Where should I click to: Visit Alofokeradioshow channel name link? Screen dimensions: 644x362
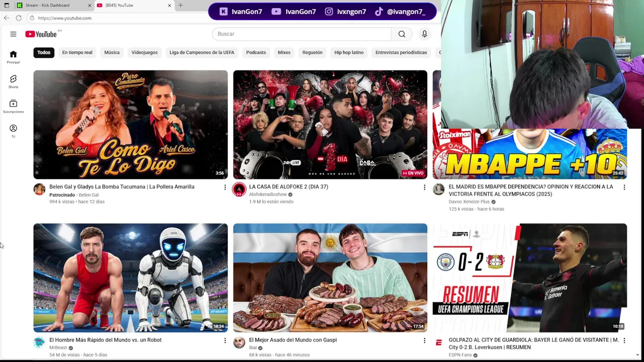pos(268,195)
